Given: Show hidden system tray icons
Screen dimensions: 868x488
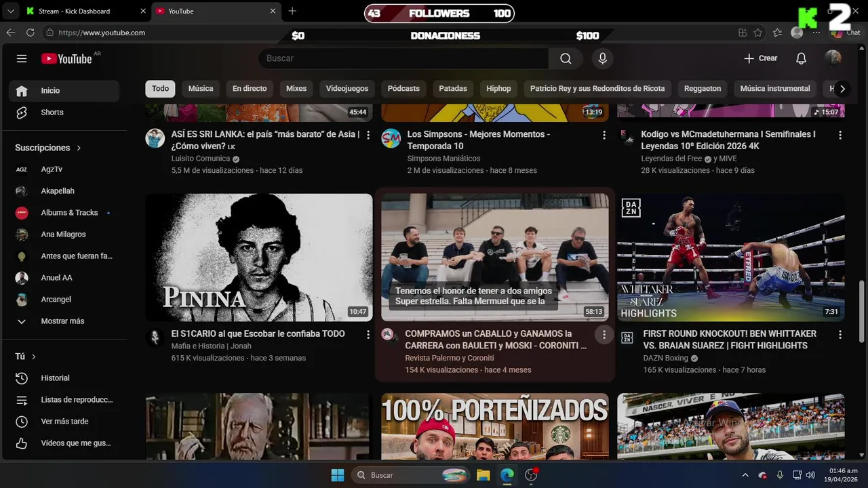Looking at the screenshot, I should 745,475.
